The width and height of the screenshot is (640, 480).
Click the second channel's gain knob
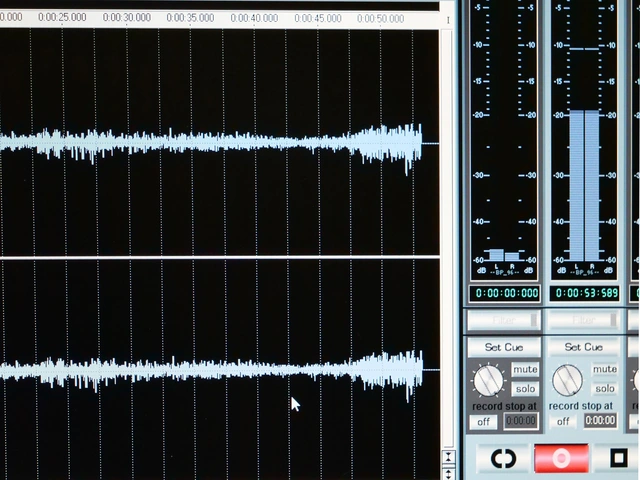tap(567, 380)
